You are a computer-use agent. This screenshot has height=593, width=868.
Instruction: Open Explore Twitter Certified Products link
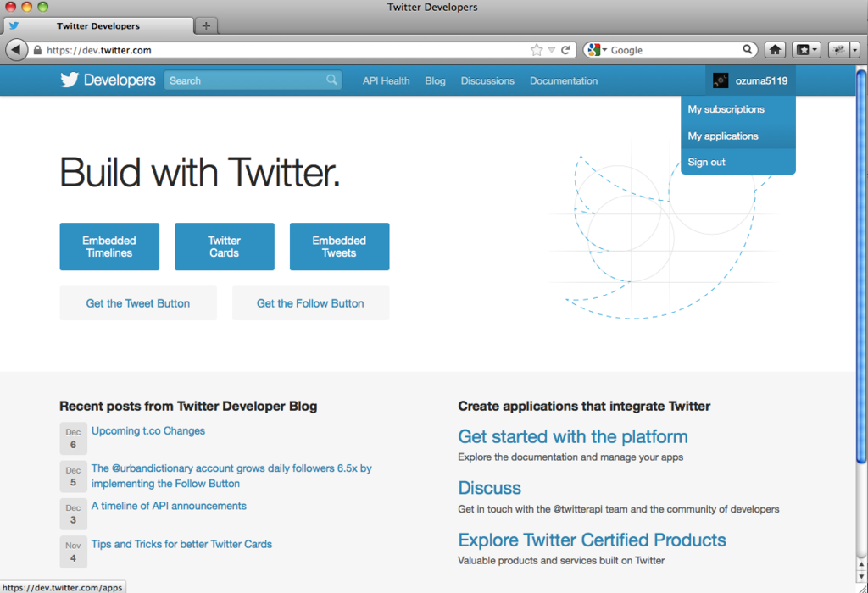pyautogui.click(x=592, y=540)
